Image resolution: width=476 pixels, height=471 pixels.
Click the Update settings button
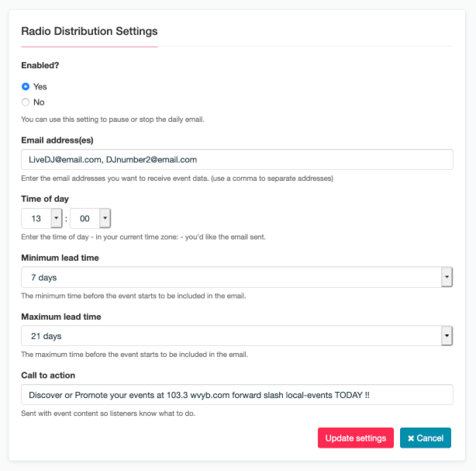(x=356, y=438)
